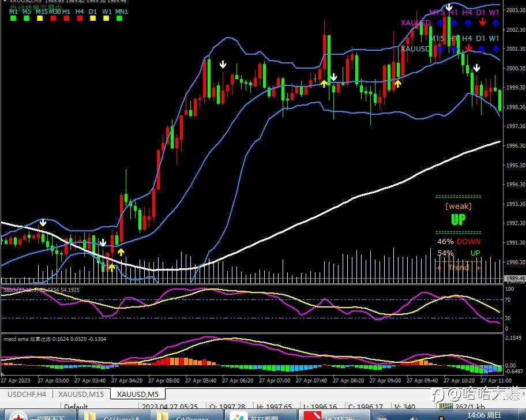This screenshot has height=420, width=526.
Task: Click the yellow buy arrow near 09:00
Action: 397,84
